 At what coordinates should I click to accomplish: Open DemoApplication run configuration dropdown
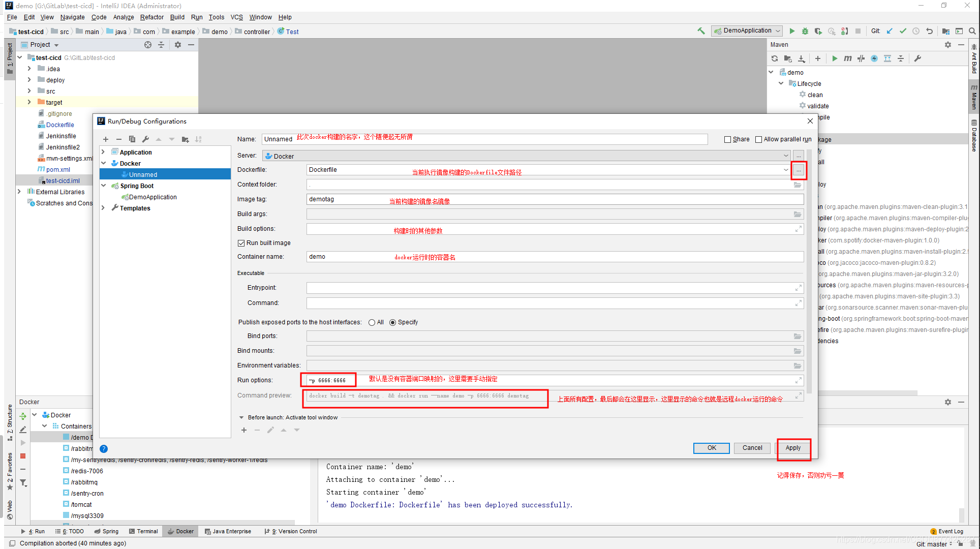click(747, 30)
